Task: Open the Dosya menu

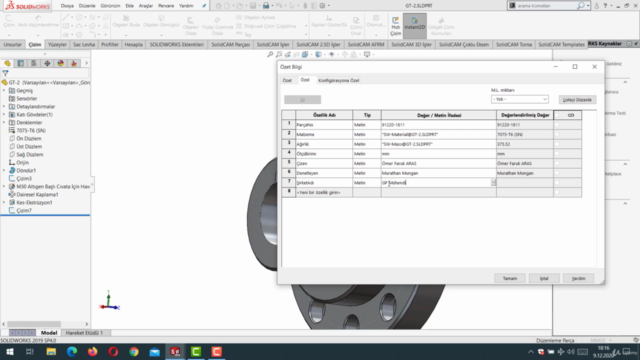Action: [x=67, y=6]
